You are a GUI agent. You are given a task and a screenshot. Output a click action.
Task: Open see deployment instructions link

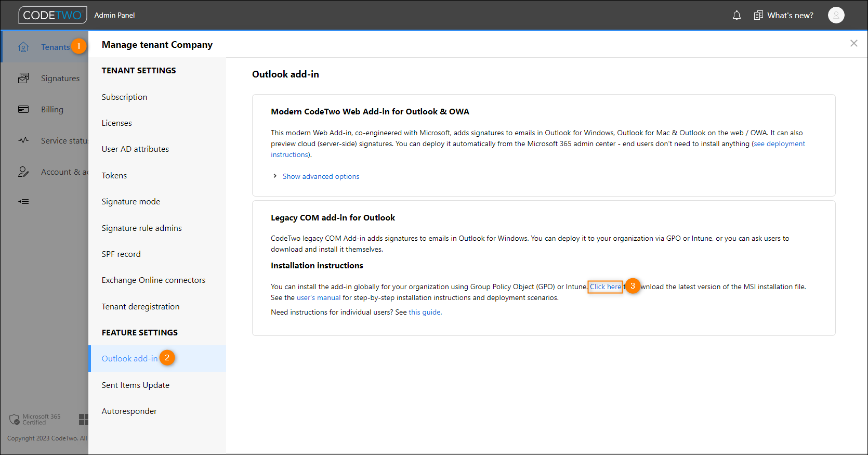pos(779,144)
